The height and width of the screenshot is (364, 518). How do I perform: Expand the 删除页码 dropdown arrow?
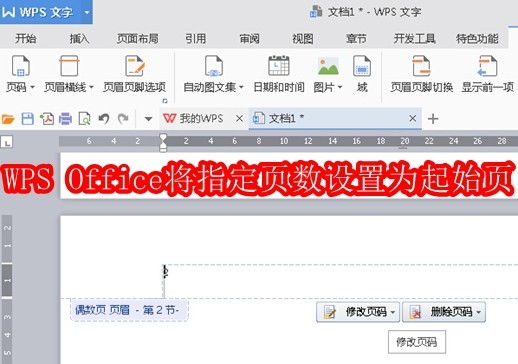tap(479, 312)
